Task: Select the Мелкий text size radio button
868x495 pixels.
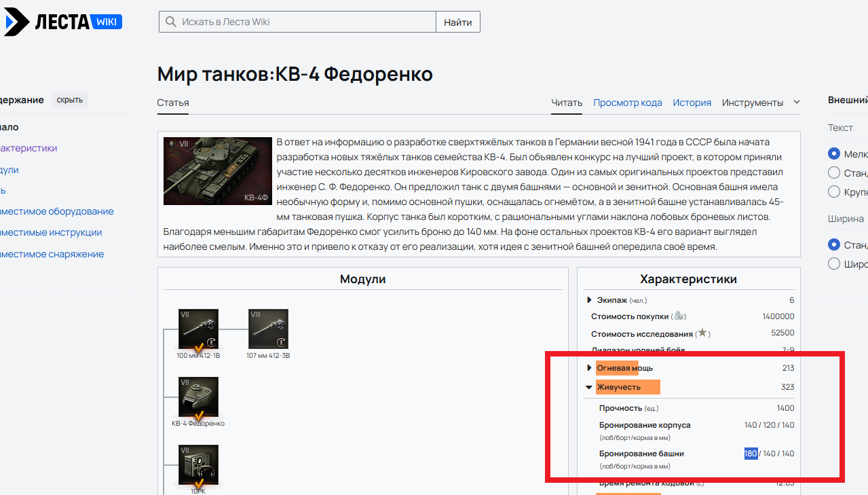Action: point(834,153)
